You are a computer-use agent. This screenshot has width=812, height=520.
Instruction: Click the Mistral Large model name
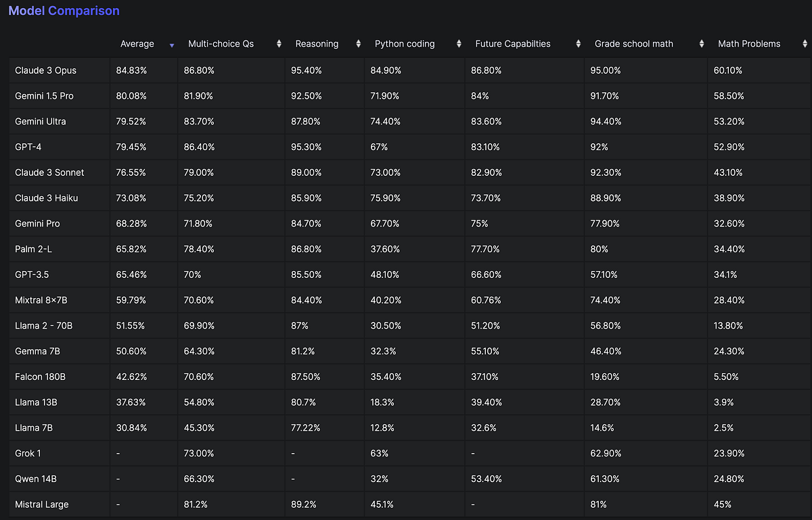(41, 504)
